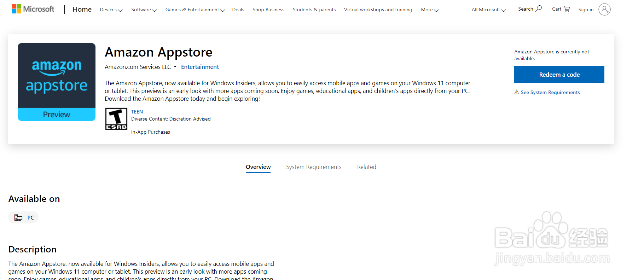Screen dimensions: 644x280
Task: Open the Deals menu item
Action: tap(238, 10)
